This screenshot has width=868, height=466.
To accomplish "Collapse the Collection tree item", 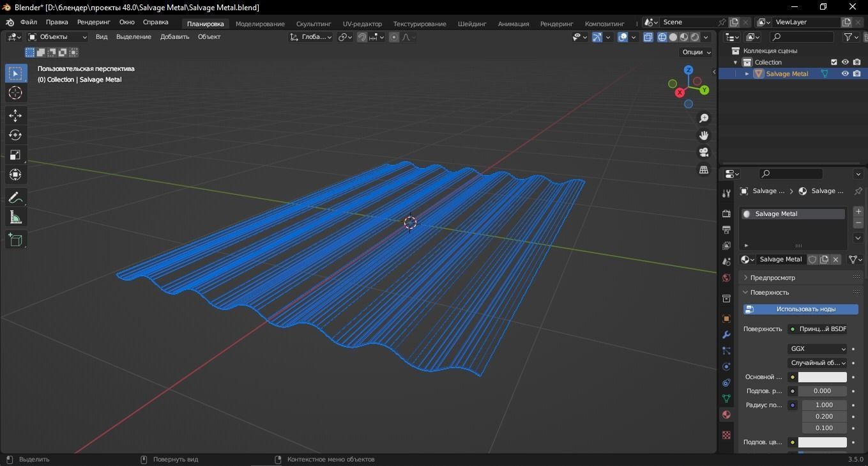I will (x=735, y=62).
